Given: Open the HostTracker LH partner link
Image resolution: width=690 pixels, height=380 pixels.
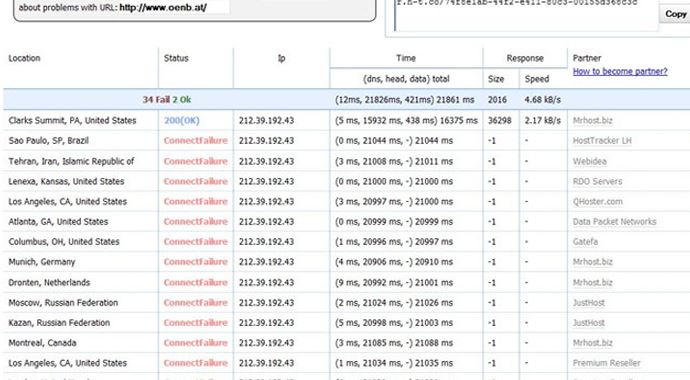Looking at the screenshot, I should 602,141.
